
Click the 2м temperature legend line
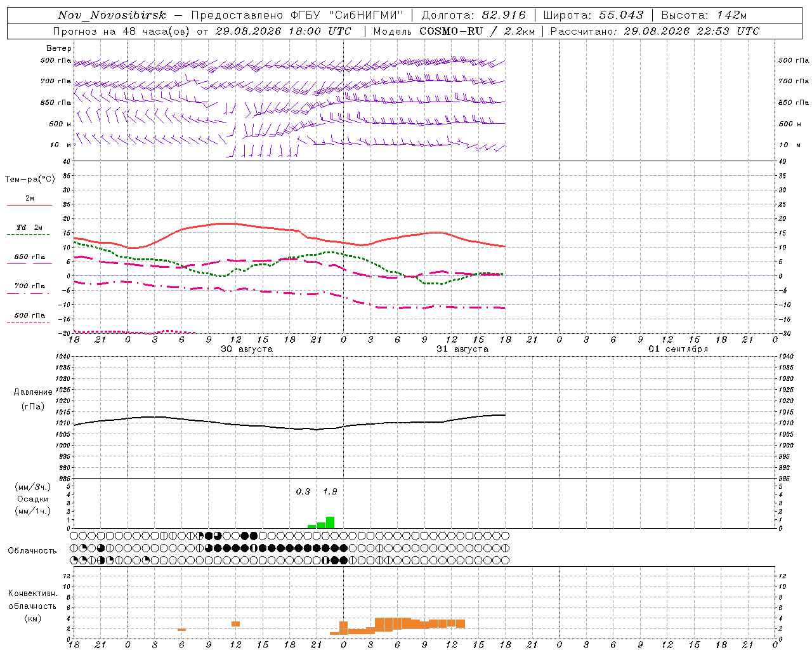pyautogui.click(x=30, y=201)
